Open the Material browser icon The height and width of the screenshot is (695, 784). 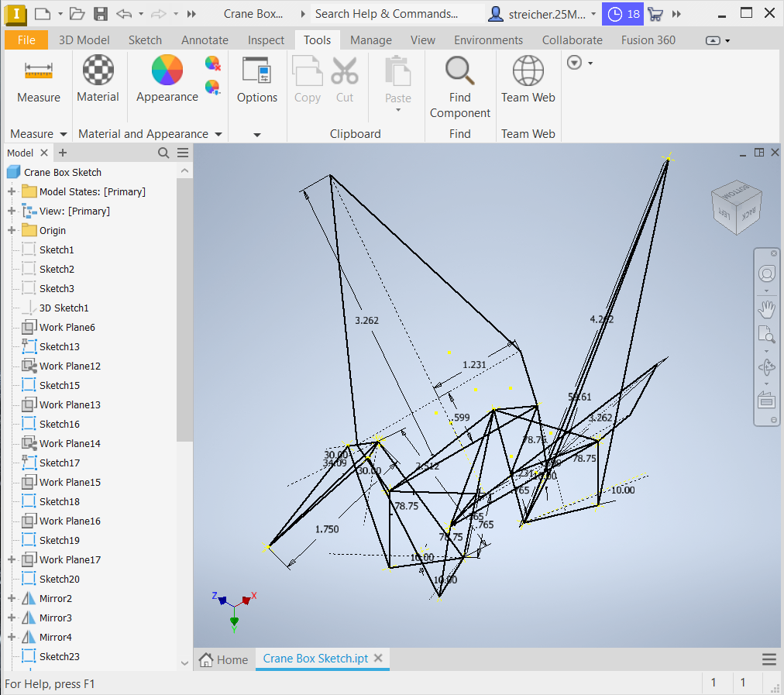pyautogui.click(x=98, y=70)
